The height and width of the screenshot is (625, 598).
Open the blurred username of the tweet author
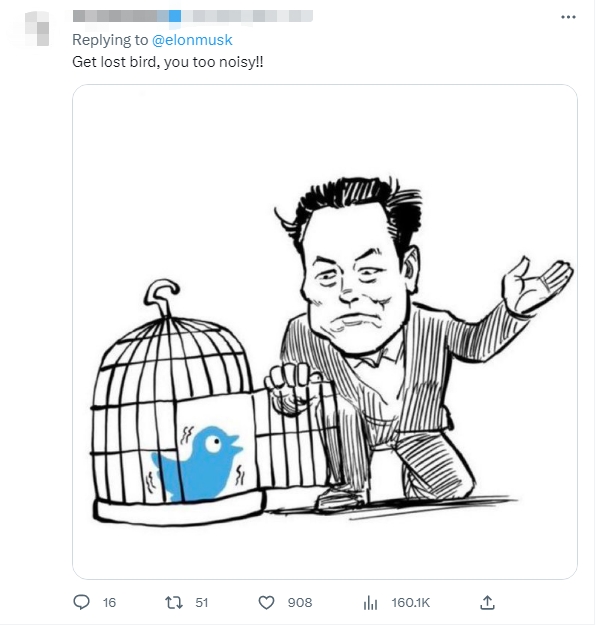(x=193, y=16)
